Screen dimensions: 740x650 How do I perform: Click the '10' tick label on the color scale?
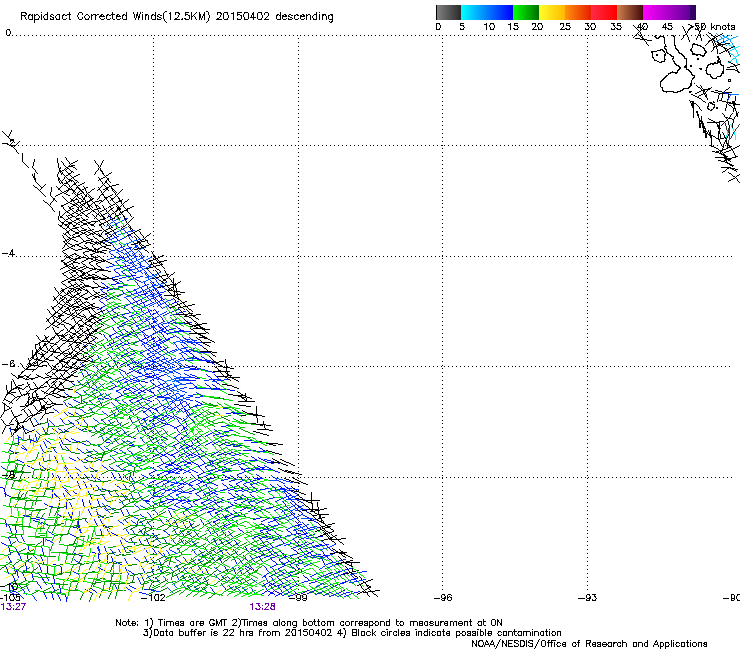[489, 27]
